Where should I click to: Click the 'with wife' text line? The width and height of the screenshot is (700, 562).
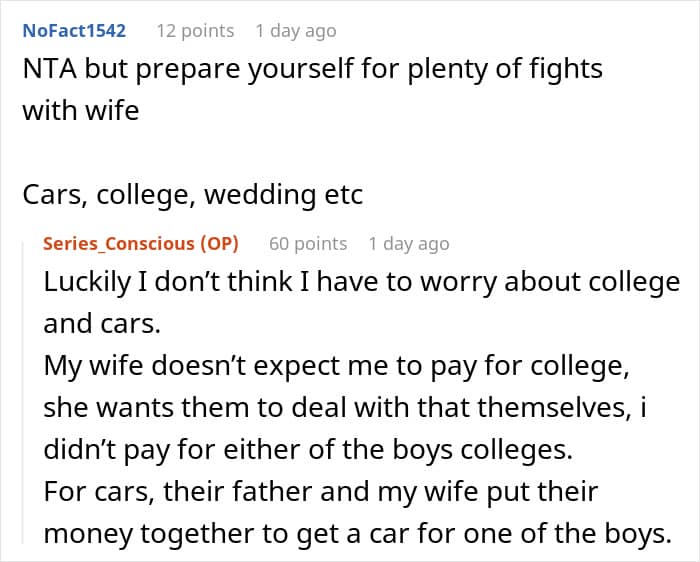point(80,109)
